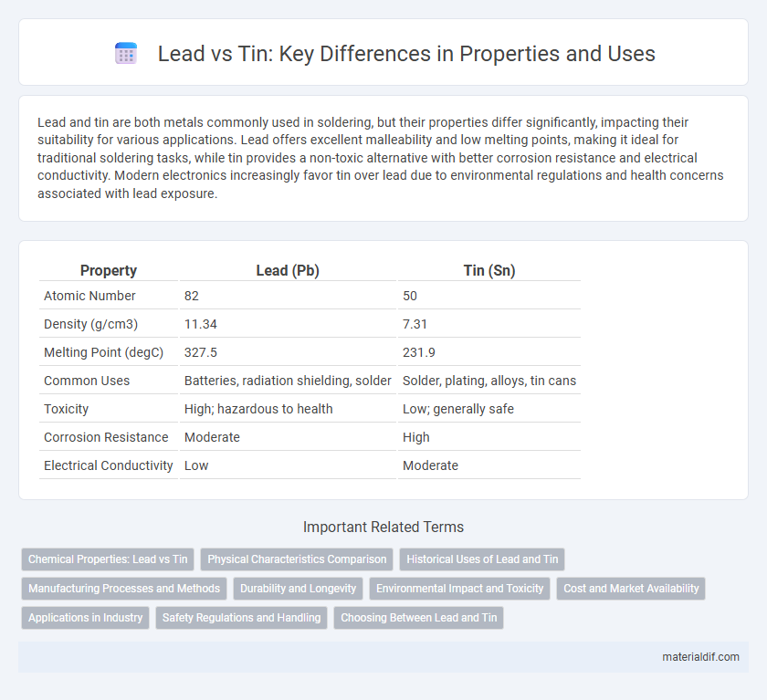Click the Batteries, radiation shielding, solder cell
This screenshot has width=767, height=700.
click(288, 381)
